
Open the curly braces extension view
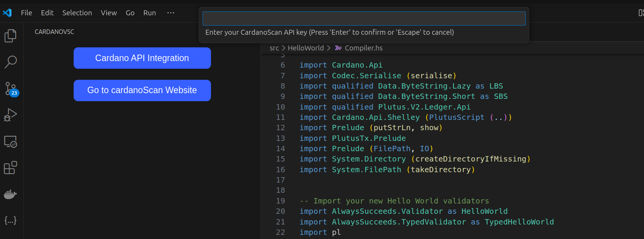pos(10,220)
